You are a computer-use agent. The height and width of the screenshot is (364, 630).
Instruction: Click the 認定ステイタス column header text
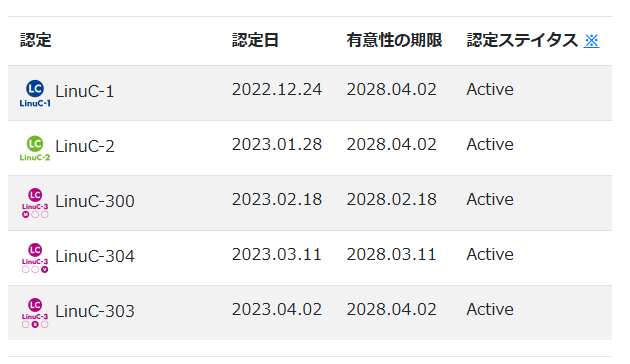point(522,40)
